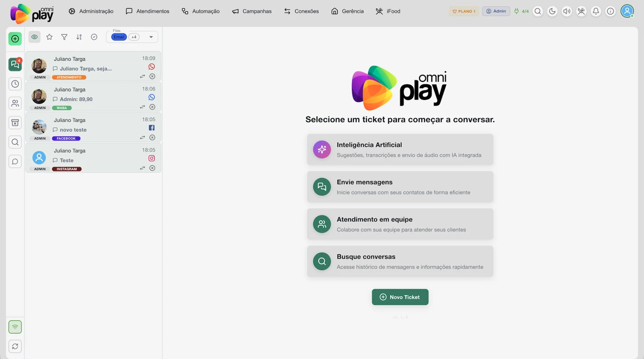This screenshot has height=359, width=644.
Task: Select the Inteligência Artificial card
Action: [x=400, y=150]
